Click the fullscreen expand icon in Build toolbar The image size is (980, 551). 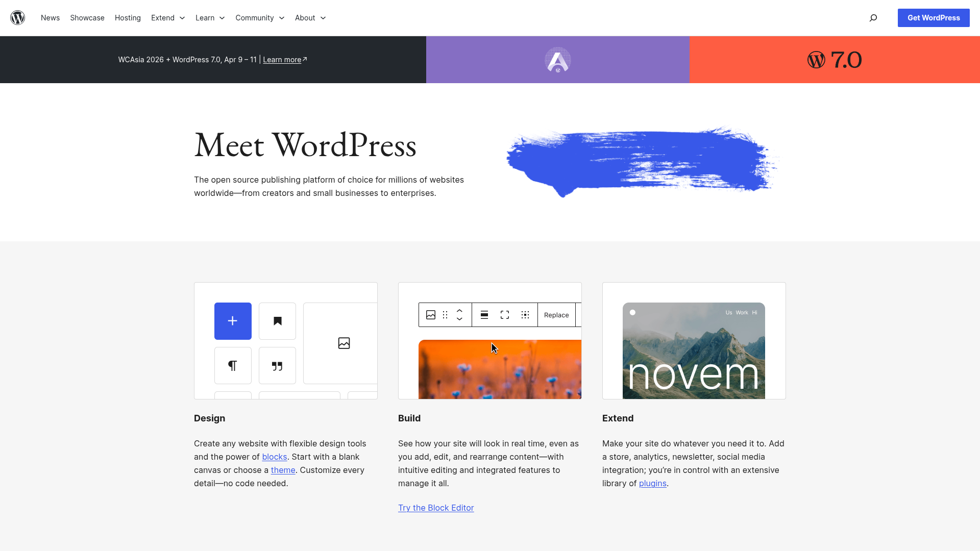tap(504, 315)
